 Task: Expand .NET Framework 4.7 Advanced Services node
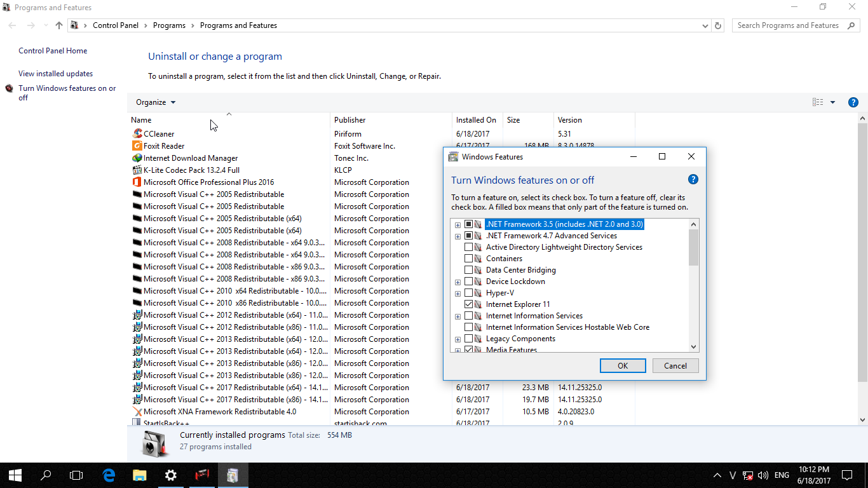point(458,236)
